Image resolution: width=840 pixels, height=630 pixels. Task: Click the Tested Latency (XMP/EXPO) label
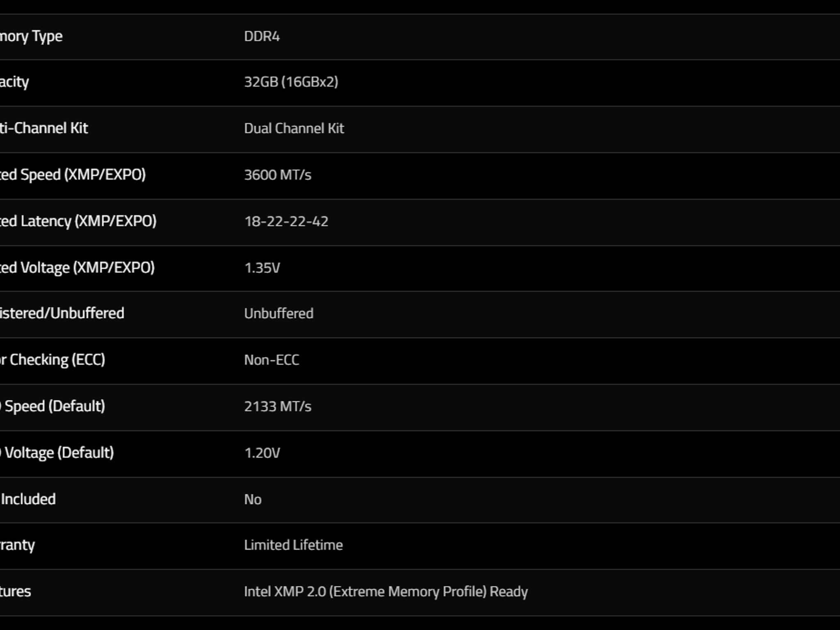click(78, 221)
